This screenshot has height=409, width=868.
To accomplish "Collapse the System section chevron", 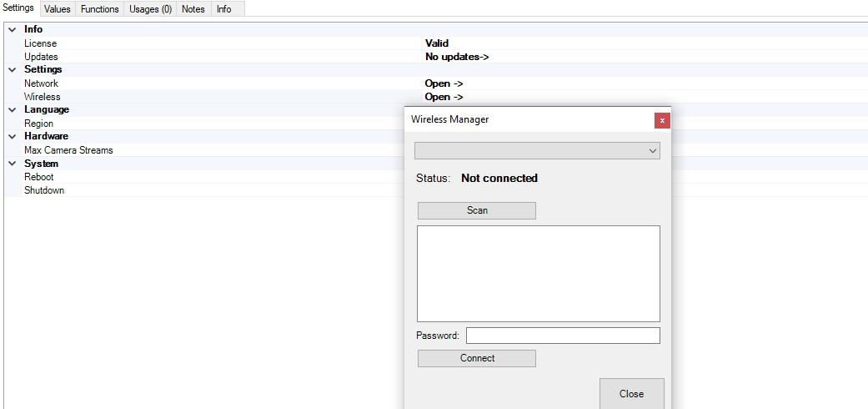I will (12, 164).
